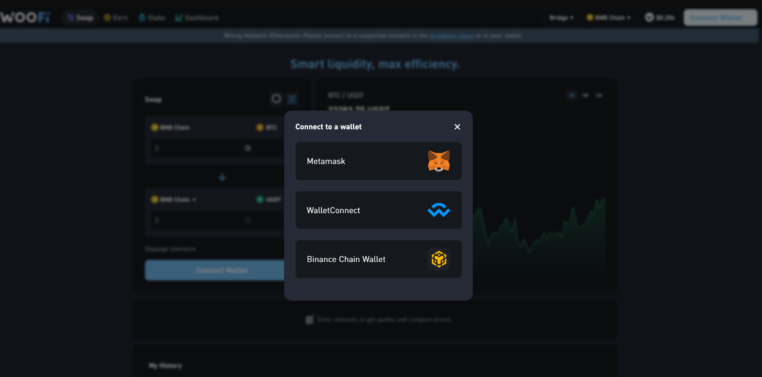This screenshot has width=762, height=377.
Task: Go to the Earn tab
Action: pos(116,18)
